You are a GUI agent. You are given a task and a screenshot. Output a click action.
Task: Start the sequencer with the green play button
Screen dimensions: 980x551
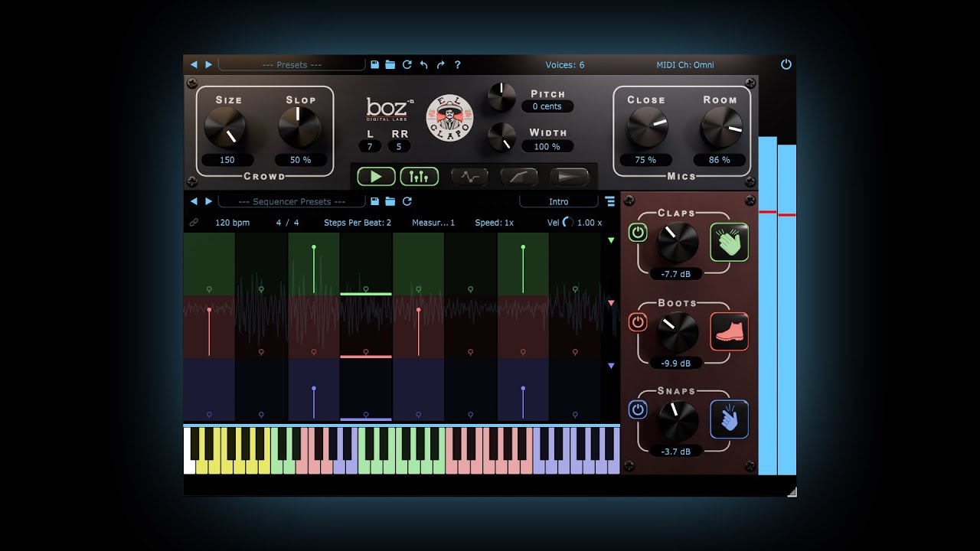tap(376, 177)
